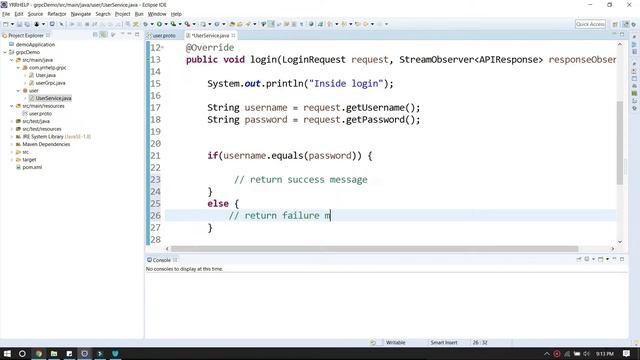Click the Collapse All icon in Project Explorer
Image resolution: width=640 pixels, height=360 pixels.
click(x=96, y=35)
